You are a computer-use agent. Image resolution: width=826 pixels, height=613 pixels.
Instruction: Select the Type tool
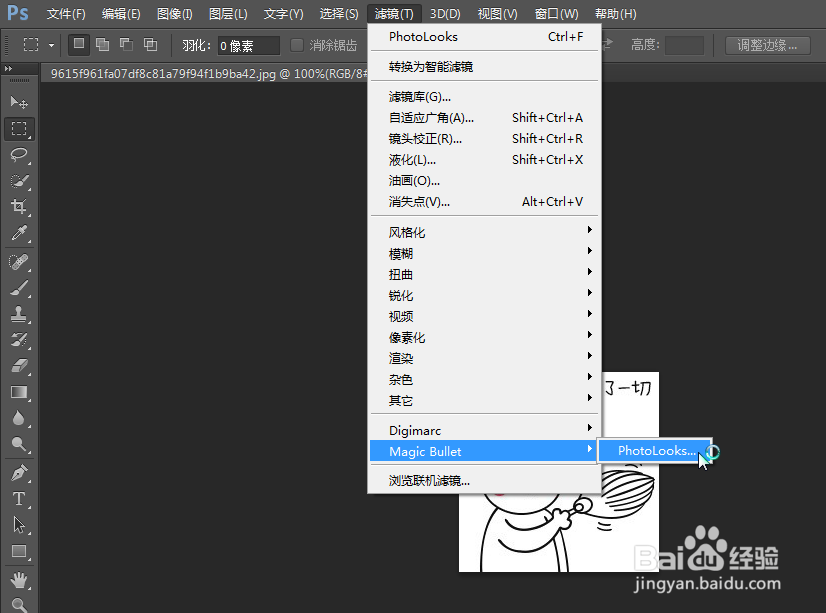19,497
